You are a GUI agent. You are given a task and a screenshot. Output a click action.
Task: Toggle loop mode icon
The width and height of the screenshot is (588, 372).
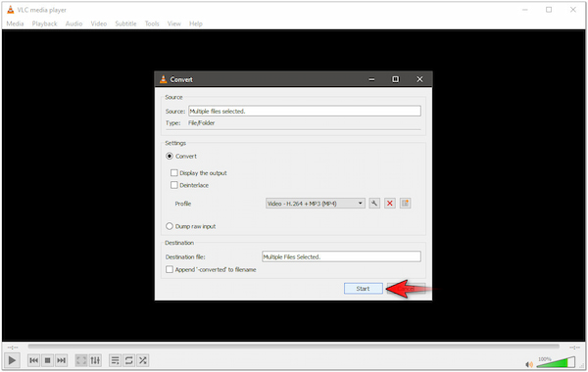point(129,360)
